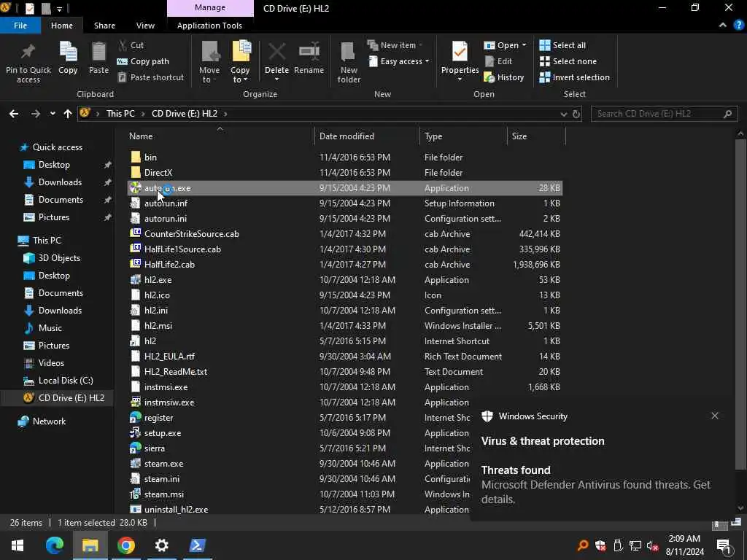
Task: Click the Windows Start button
Action: (x=18, y=545)
